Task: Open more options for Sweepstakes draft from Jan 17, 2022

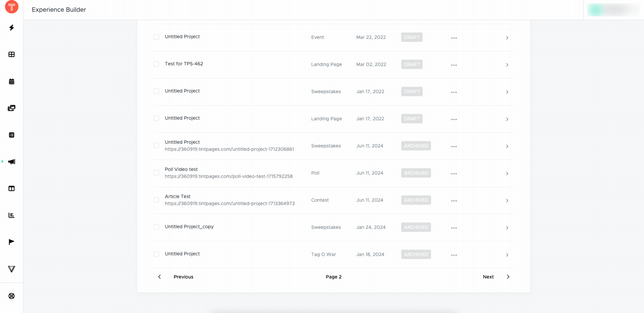Action: point(454,92)
